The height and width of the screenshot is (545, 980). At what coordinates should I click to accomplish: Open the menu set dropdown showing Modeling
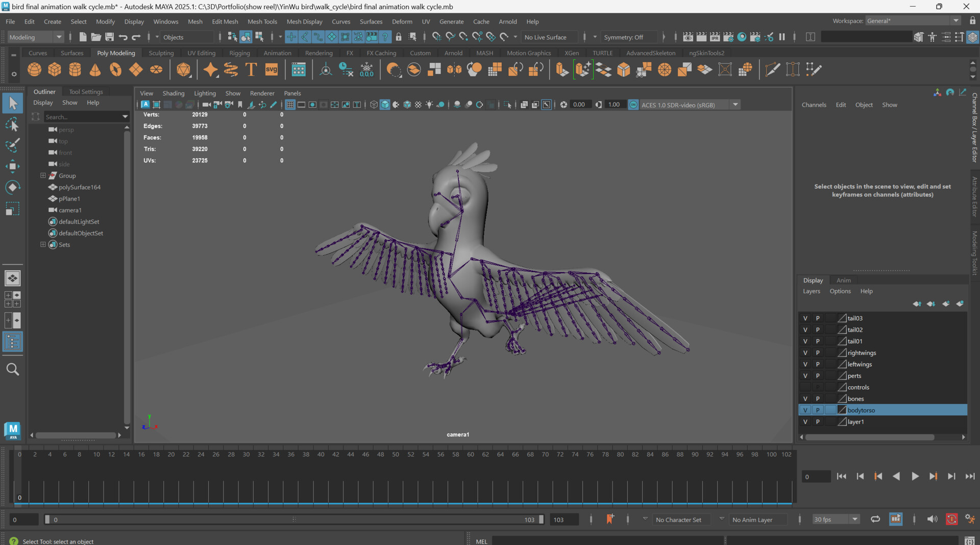(x=59, y=37)
